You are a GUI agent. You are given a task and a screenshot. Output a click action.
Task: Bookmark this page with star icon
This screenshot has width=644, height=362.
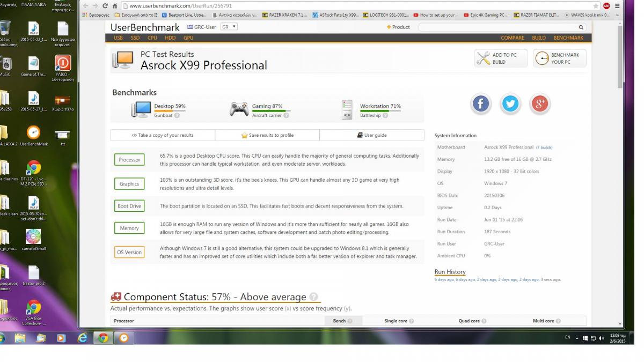click(596, 6)
